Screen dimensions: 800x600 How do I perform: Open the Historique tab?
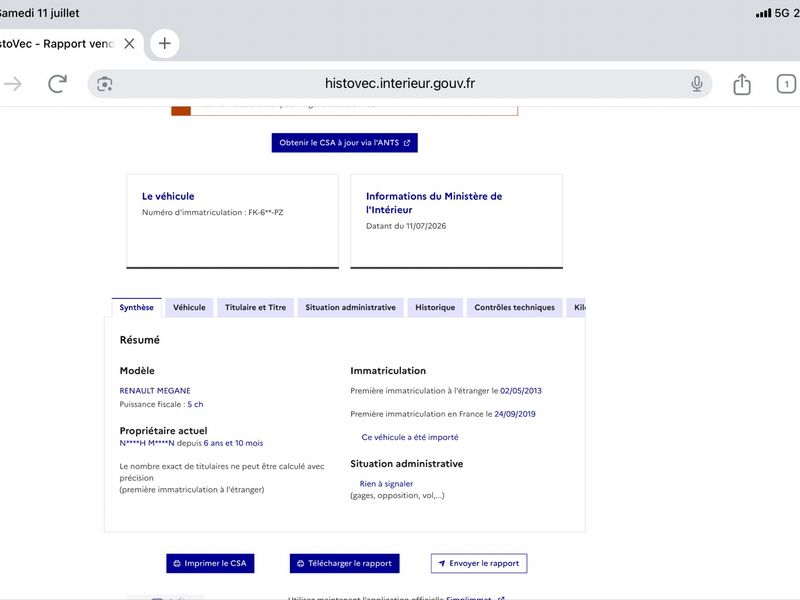pos(435,307)
